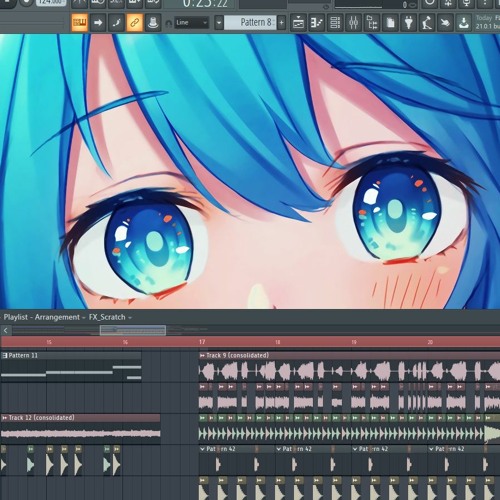Click the Playlist title menu
Image resolution: width=500 pixels, height=500 pixels.
coord(16,317)
